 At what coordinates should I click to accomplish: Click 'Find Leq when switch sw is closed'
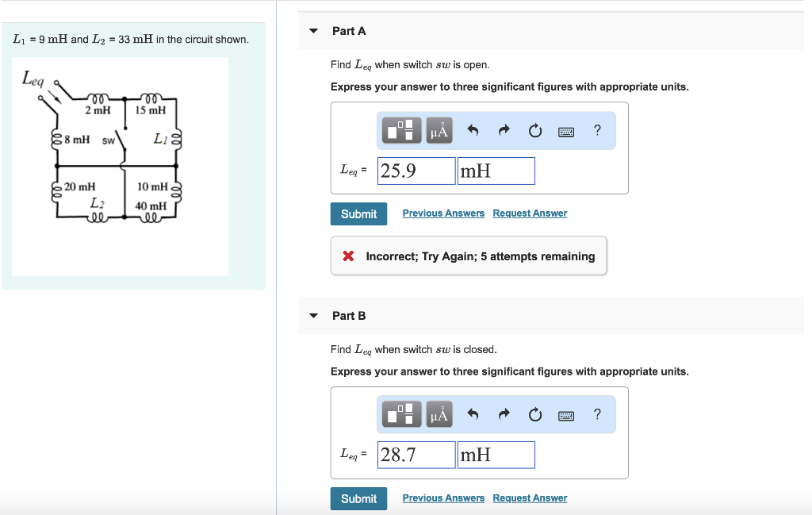pos(414,350)
